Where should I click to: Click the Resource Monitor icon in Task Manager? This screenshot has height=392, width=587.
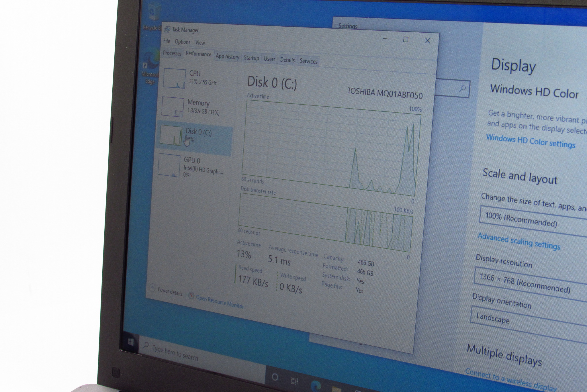pos(191,295)
